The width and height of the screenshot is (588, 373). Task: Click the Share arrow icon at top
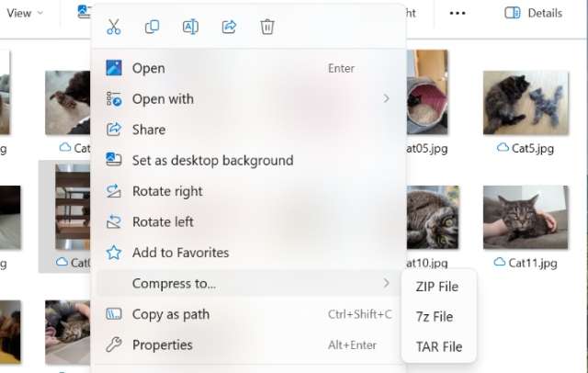229,27
